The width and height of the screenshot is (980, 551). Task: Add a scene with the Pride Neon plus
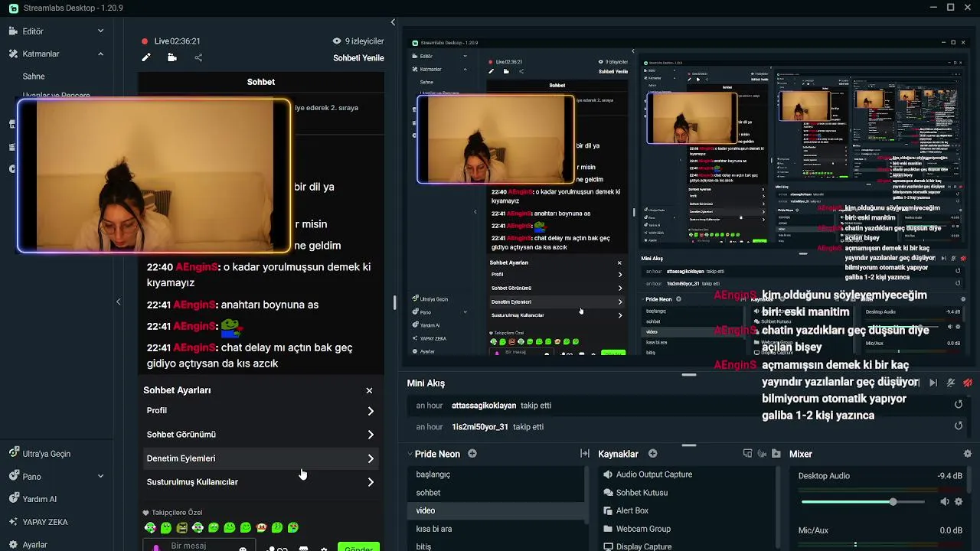coord(472,454)
